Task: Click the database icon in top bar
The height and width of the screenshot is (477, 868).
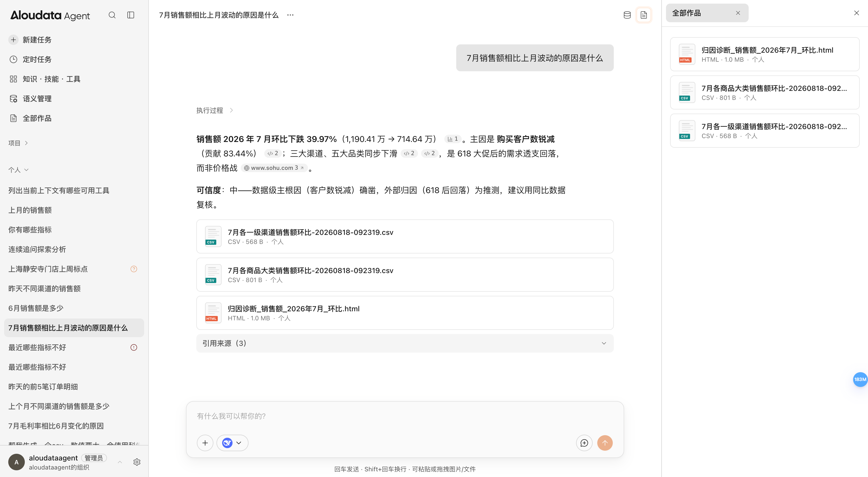Action: (x=627, y=15)
